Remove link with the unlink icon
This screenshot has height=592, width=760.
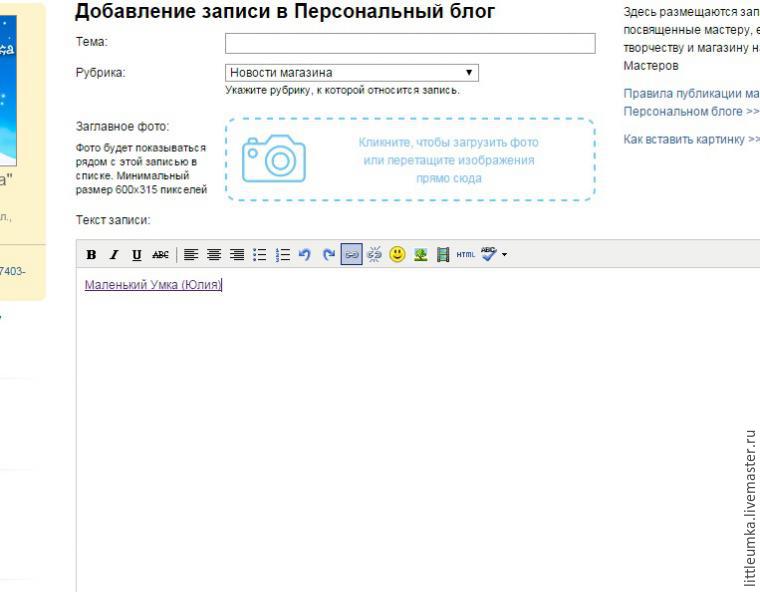point(374,255)
